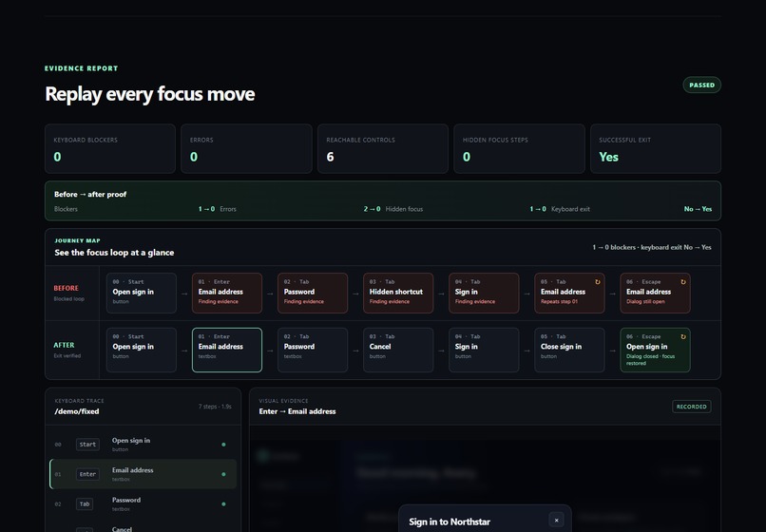Select trace row 02 Tab Password
This screenshot has height=532, width=766.
pos(144,504)
